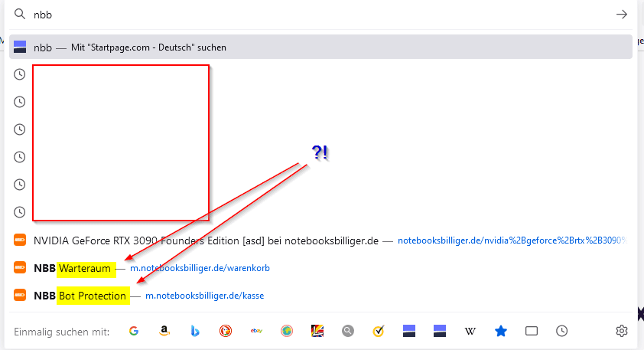The height and width of the screenshot is (350, 644).
Task: Search once with the LEO flag icon
Action: 317,331
